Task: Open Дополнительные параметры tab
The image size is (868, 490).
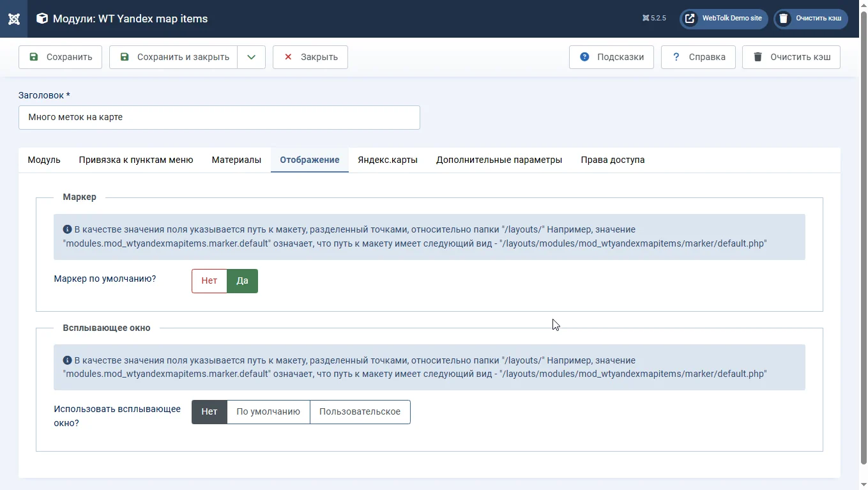Action: (x=499, y=160)
